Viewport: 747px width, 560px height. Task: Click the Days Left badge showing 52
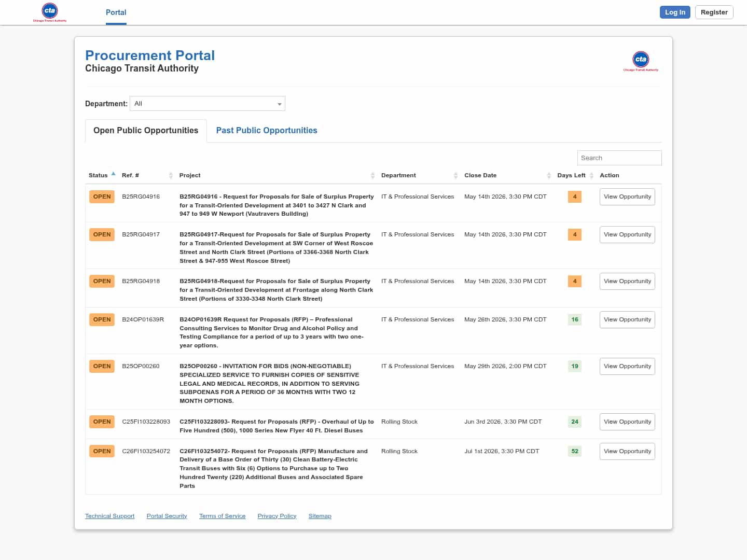pos(575,452)
